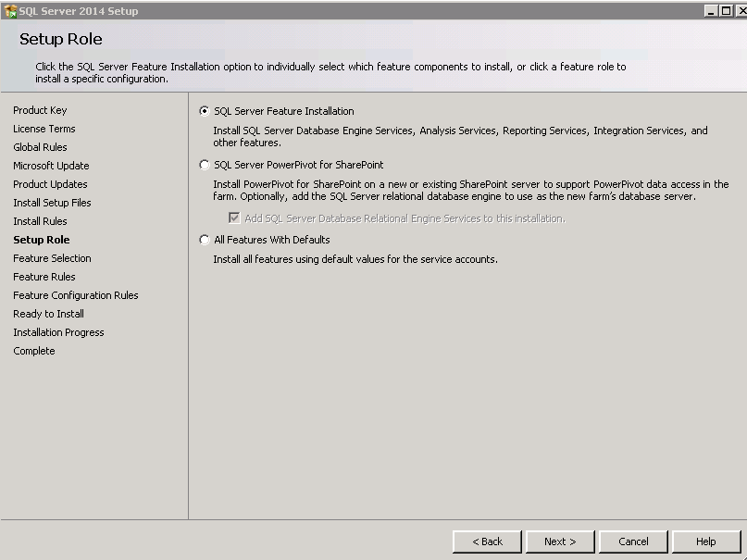Select Product Updates step in sidebar
Image resolution: width=747 pixels, height=560 pixels.
pos(50,184)
